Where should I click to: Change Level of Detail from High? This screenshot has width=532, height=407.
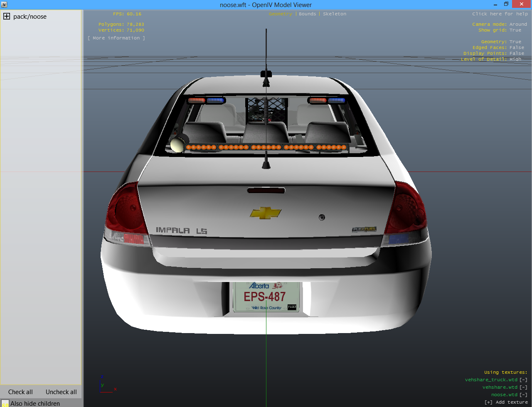point(515,59)
